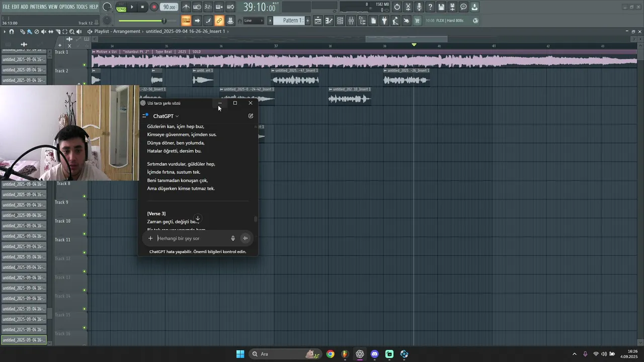644x362 pixels.
Task: Start a new chat with compose icon
Action: tap(251, 116)
